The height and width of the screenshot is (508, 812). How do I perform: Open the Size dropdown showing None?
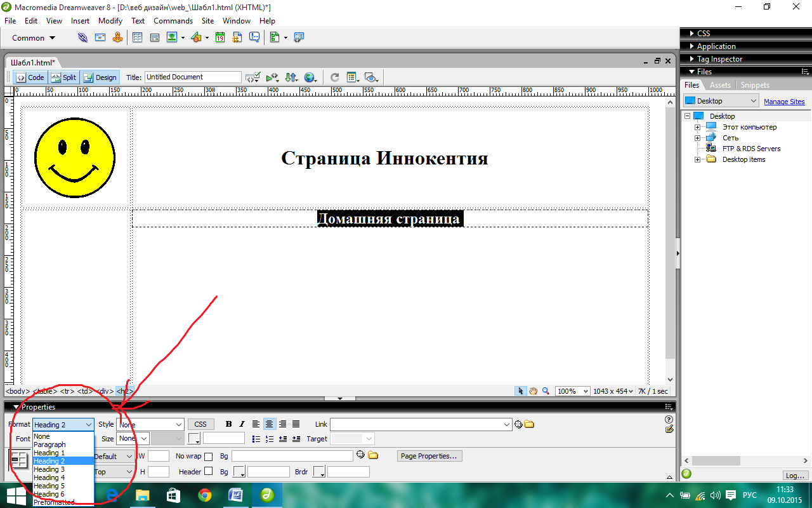[x=133, y=439]
